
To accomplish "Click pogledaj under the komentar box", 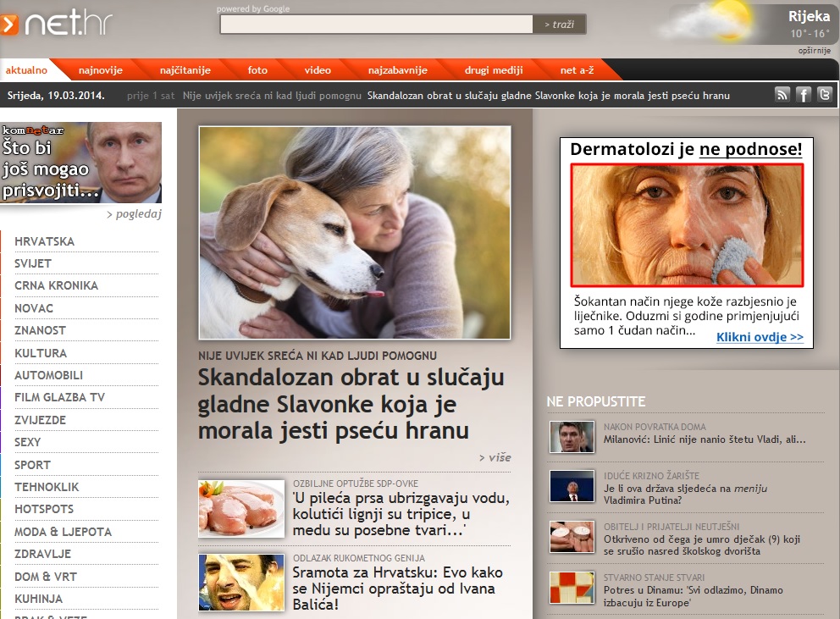I will (x=134, y=214).
